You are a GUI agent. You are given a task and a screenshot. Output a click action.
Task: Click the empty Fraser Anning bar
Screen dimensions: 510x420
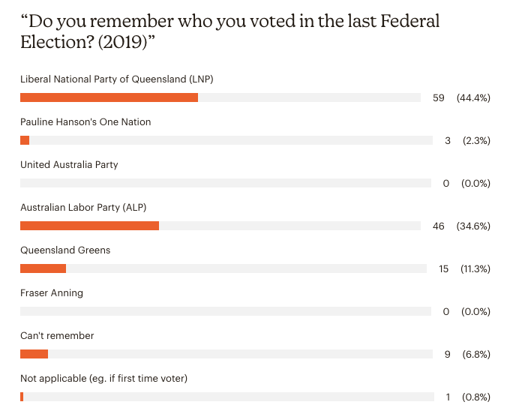coord(226,311)
